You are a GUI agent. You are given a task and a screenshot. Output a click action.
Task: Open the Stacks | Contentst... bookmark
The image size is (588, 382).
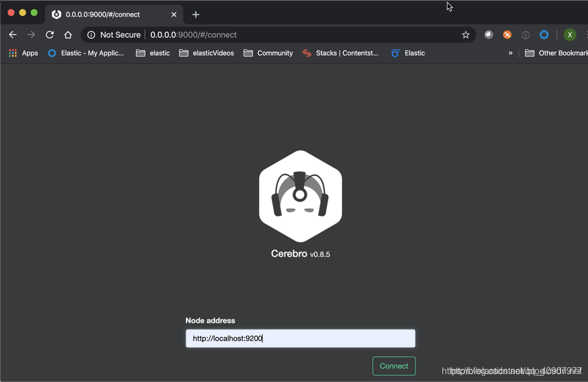coord(340,53)
